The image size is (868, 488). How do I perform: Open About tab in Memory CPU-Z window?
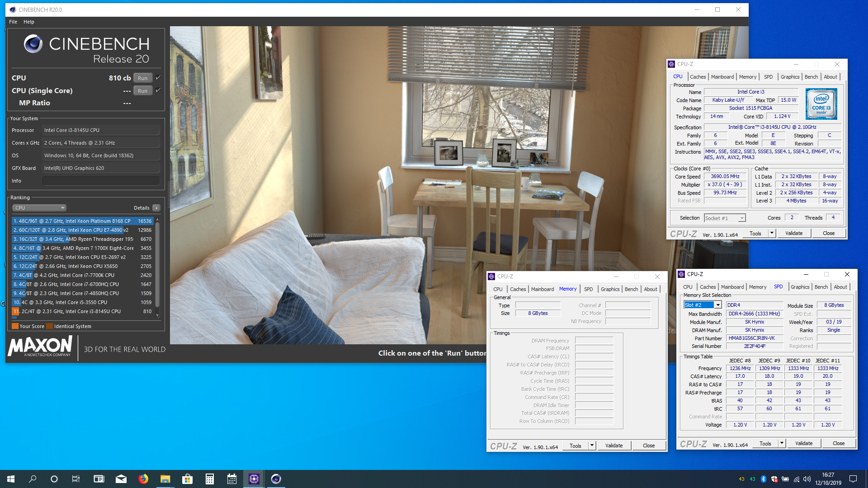tap(651, 289)
